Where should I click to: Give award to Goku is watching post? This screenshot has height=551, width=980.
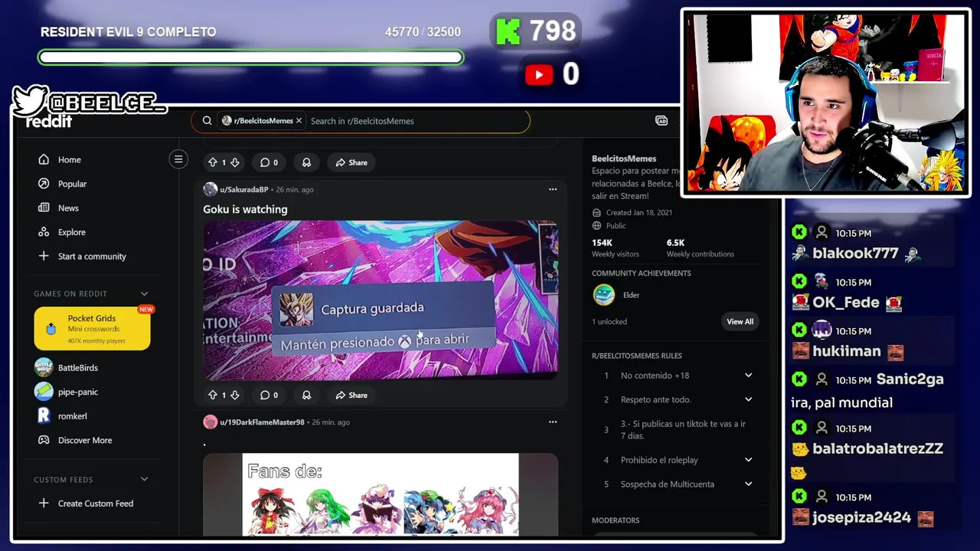pyautogui.click(x=306, y=395)
